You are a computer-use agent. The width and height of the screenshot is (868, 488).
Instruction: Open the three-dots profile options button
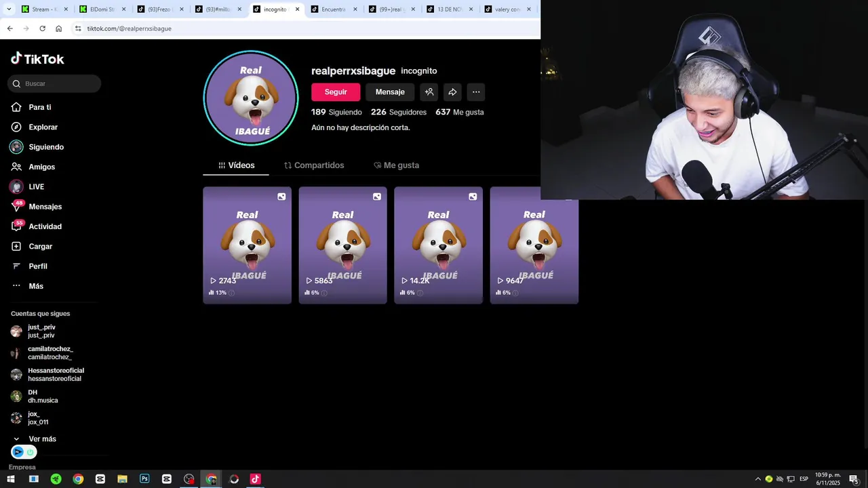tap(476, 92)
